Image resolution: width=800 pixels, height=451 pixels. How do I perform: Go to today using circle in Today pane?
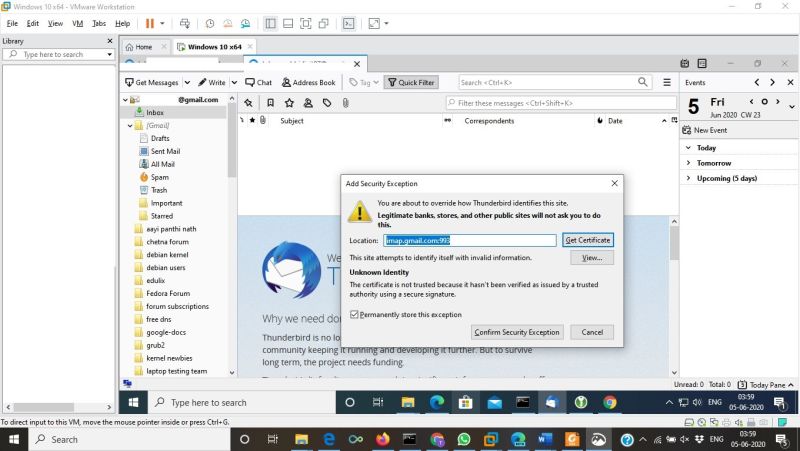764,102
